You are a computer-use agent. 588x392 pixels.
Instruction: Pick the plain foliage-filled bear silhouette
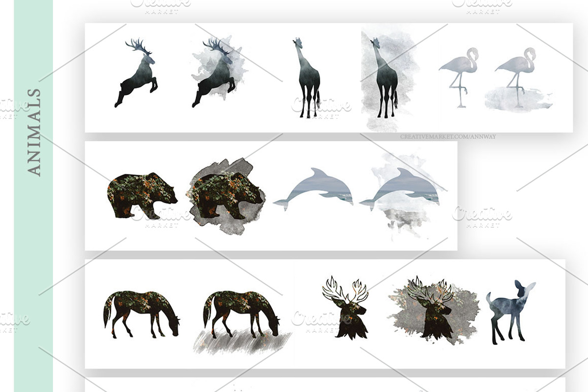(142, 196)
